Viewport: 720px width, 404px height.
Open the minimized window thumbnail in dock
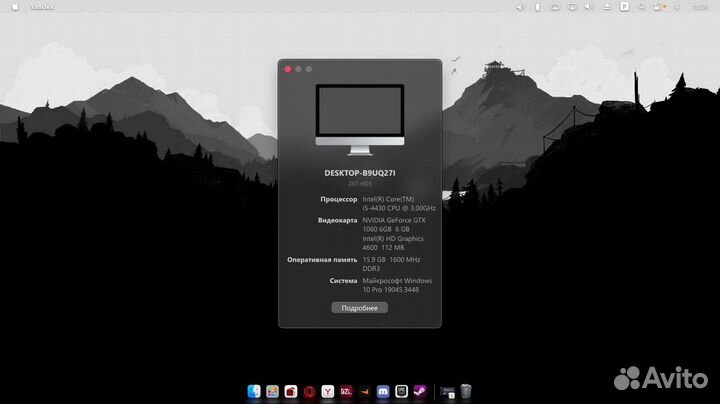pyautogui.click(x=447, y=392)
